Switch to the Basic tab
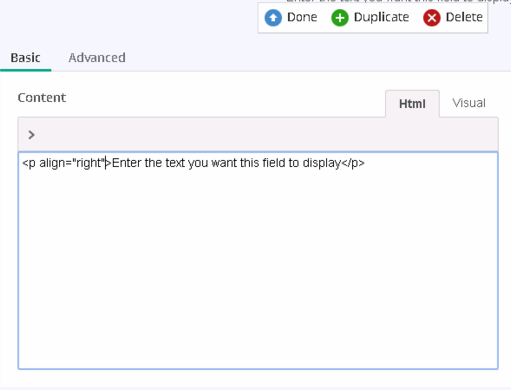511x390 pixels. point(26,58)
